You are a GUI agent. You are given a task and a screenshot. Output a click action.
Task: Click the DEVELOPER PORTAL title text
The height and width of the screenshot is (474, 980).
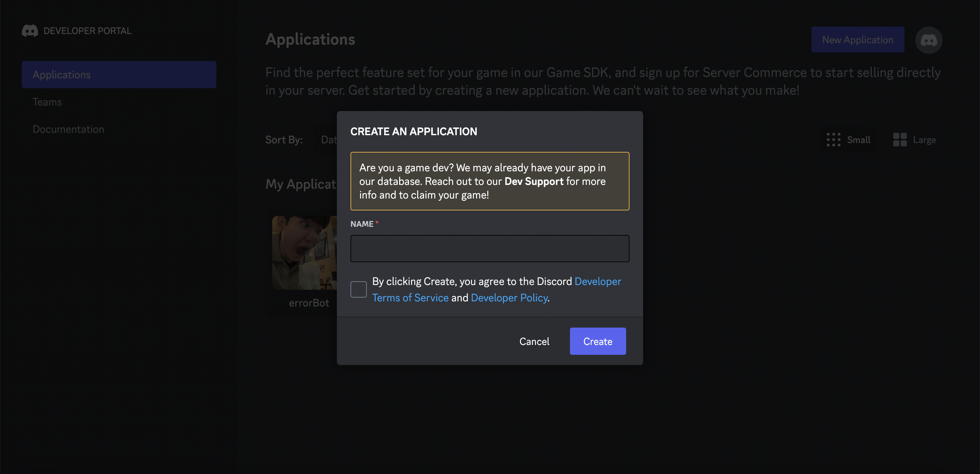click(87, 31)
